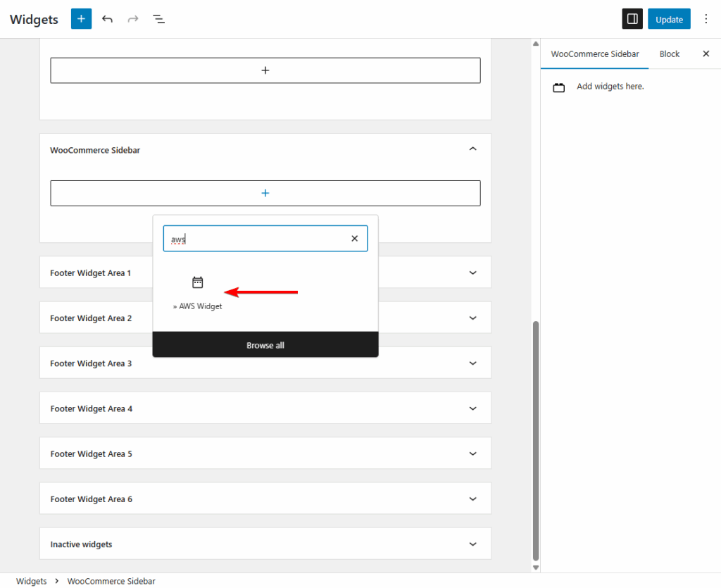721x588 pixels.
Task: Expand the Inactive widgets section
Action: (x=472, y=544)
